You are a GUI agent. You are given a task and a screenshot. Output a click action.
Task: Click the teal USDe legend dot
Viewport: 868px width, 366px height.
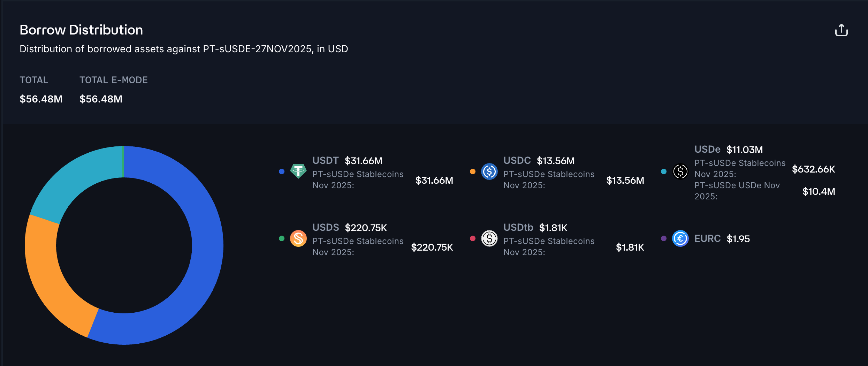664,171
